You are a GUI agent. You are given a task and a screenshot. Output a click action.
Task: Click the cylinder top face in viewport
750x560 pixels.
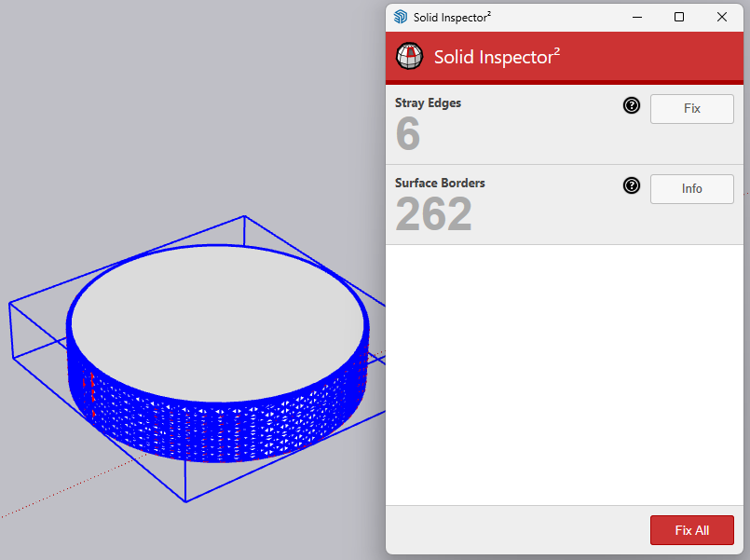(x=218, y=322)
